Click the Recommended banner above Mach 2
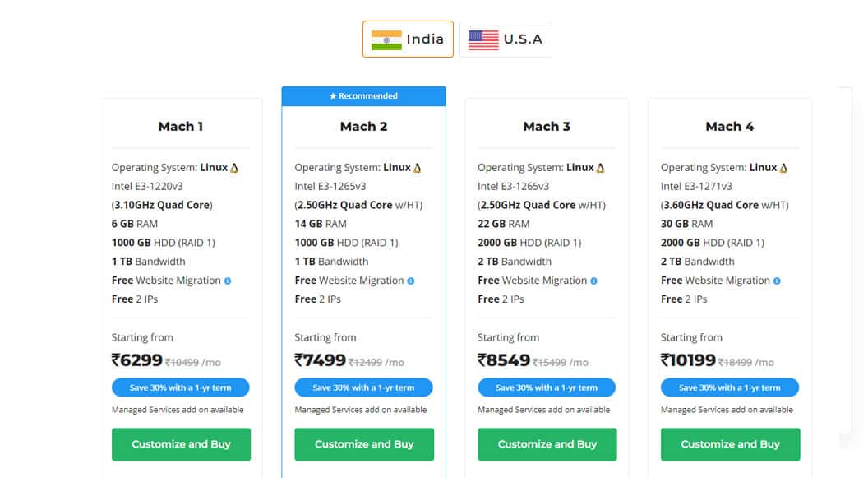868x478 pixels. pyautogui.click(x=363, y=95)
